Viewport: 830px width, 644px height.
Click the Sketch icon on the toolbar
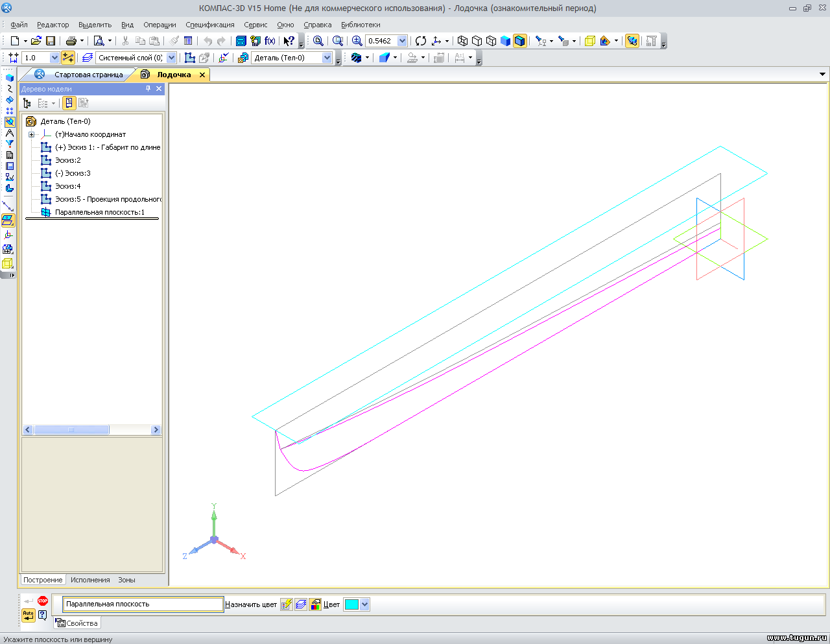pos(190,58)
